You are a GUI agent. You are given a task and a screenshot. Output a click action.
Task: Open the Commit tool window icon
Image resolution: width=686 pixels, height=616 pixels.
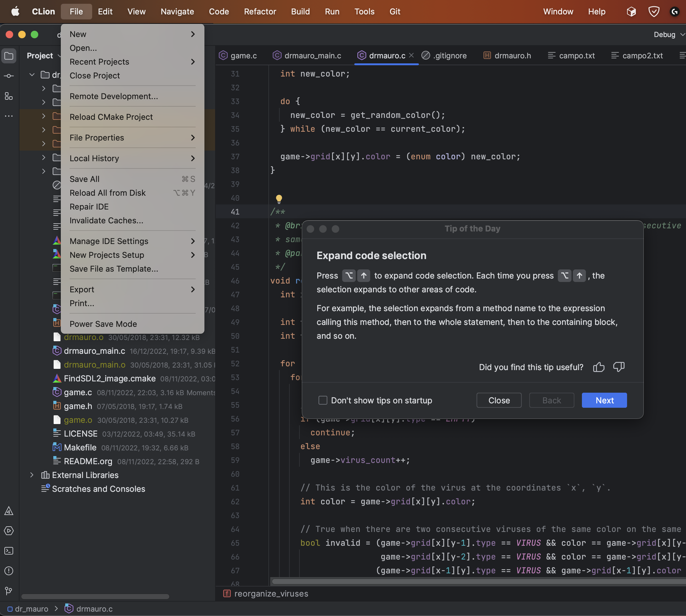click(9, 76)
